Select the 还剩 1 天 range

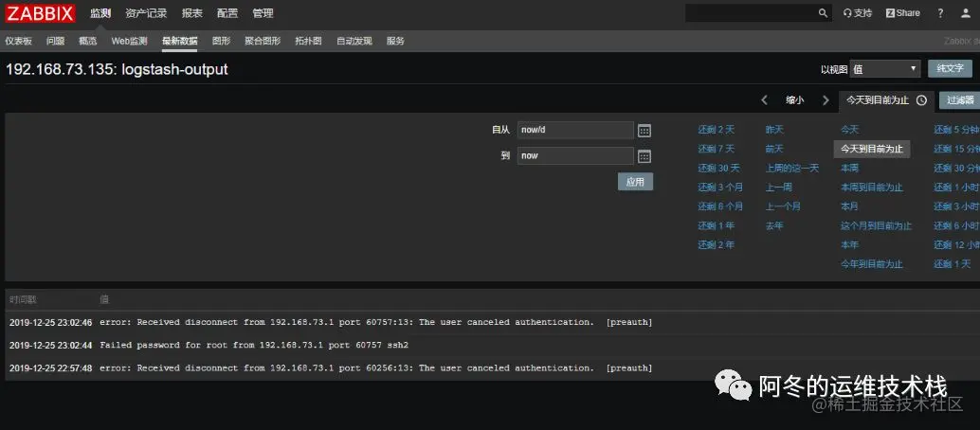pos(953,264)
